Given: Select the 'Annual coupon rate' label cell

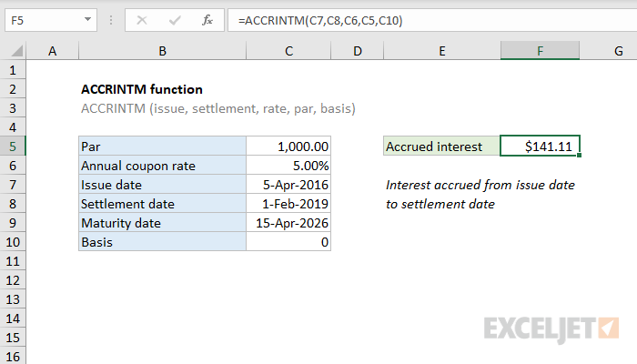Looking at the screenshot, I should tap(163, 166).
